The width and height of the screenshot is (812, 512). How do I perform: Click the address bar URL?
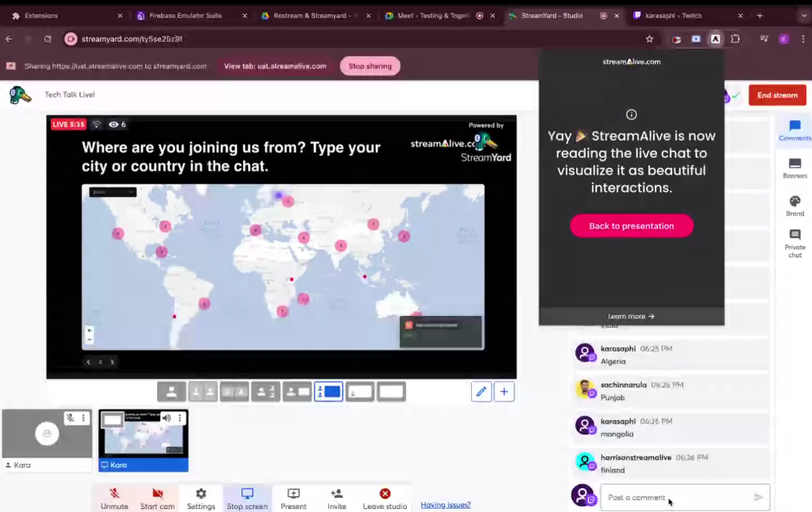tap(132, 39)
